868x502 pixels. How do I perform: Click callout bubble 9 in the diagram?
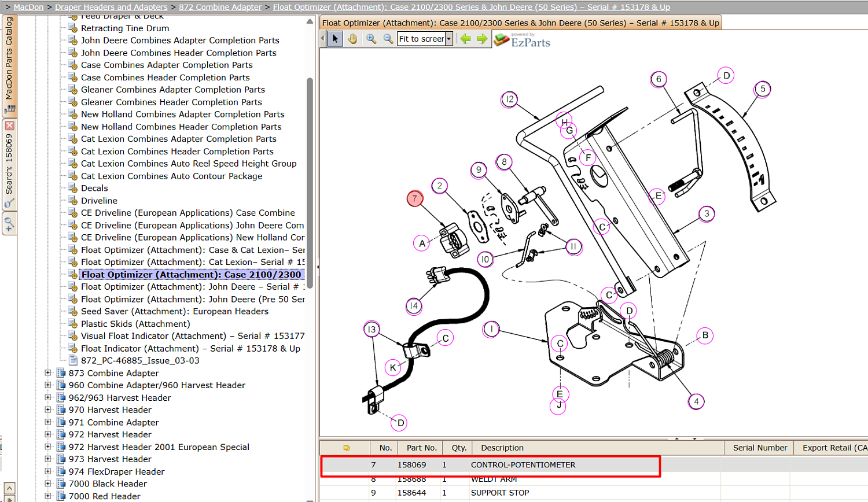coord(479,170)
